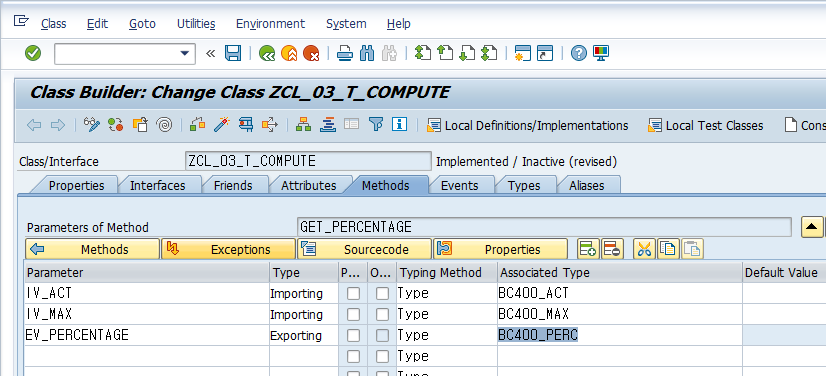Screen dimensions: 826x376
Task: Check Optional for IV_ACT
Action: (x=382, y=293)
